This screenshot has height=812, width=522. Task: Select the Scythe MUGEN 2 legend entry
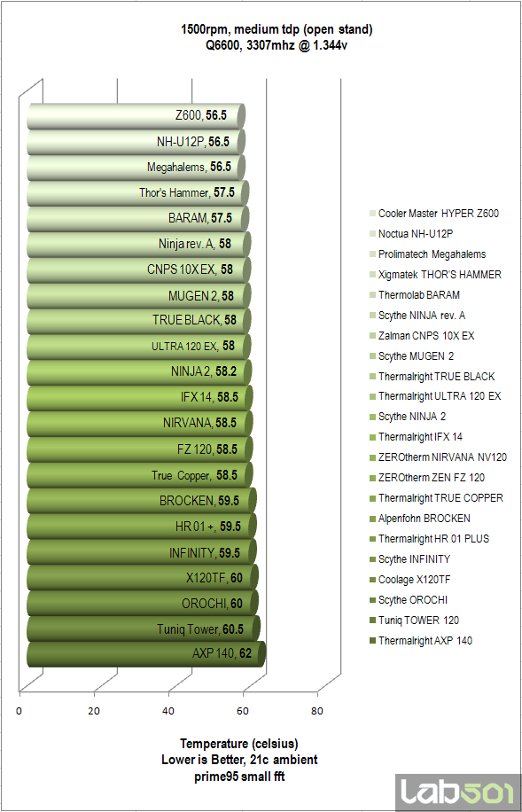pos(412,356)
